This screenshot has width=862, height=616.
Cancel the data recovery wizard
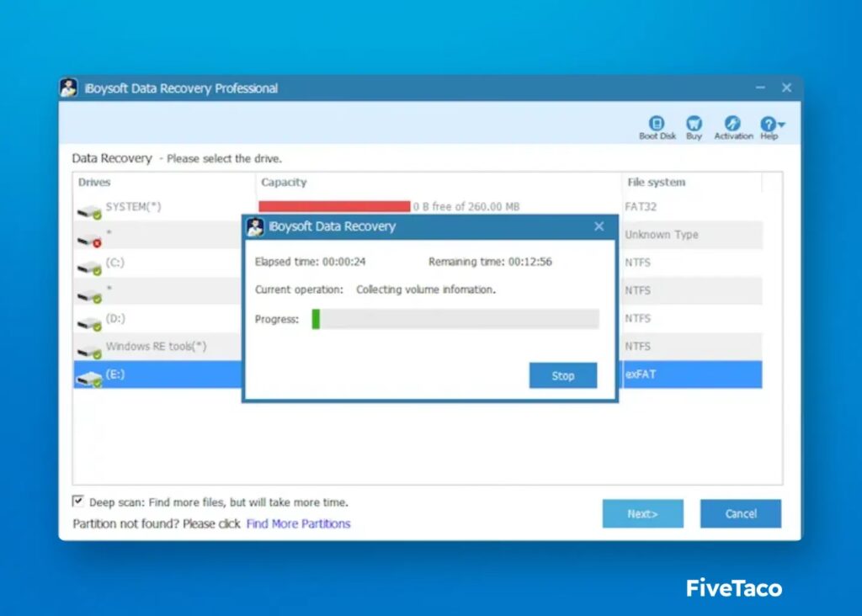pos(740,513)
